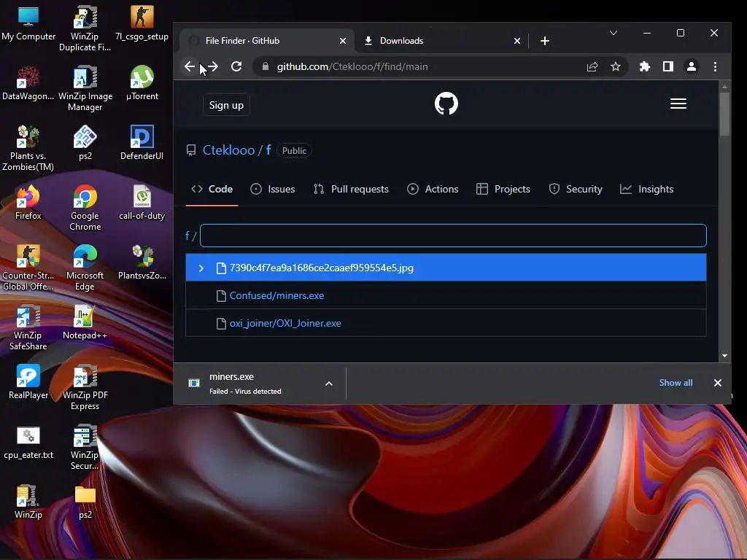The height and width of the screenshot is (560, 747).
Task: Click the padlock site info icon
Action: click(266, 66)
